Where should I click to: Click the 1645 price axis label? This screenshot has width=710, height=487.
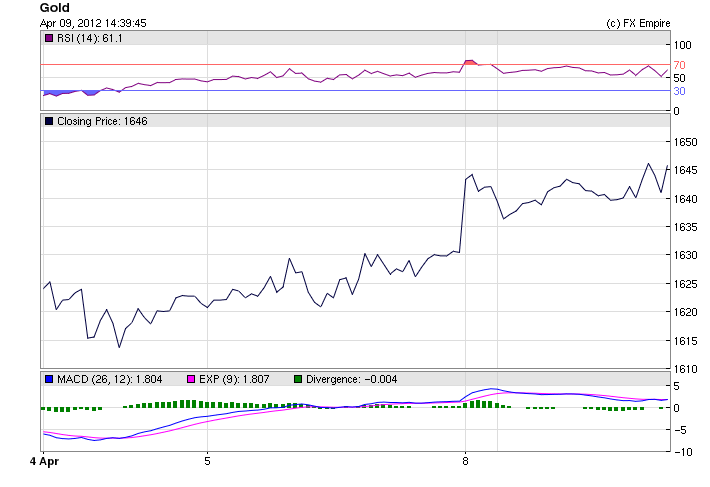(686, 171)
